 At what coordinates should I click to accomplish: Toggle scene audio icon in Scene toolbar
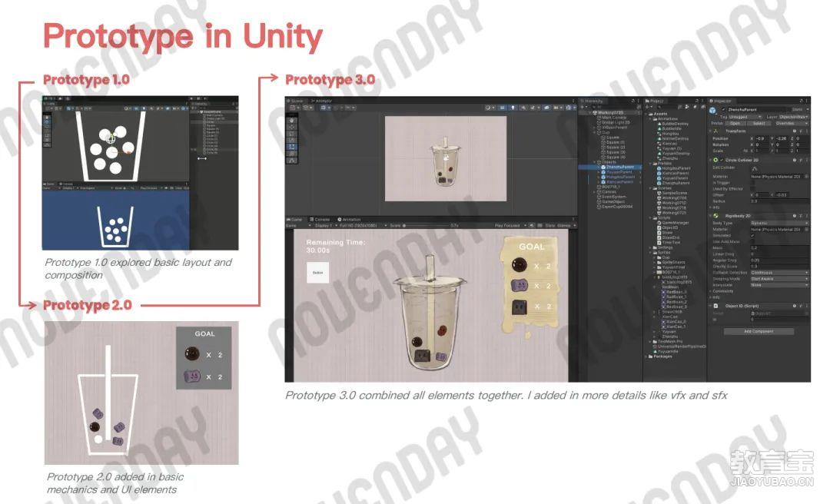coord(523,108)
